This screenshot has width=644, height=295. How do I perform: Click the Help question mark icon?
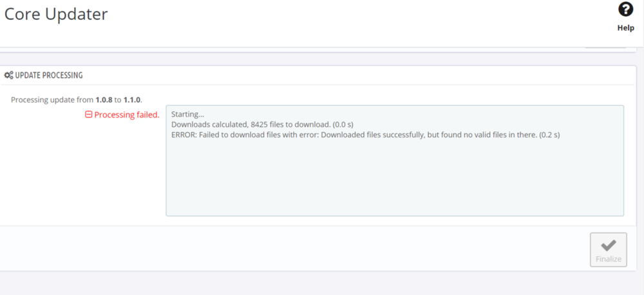coord(625,10)
